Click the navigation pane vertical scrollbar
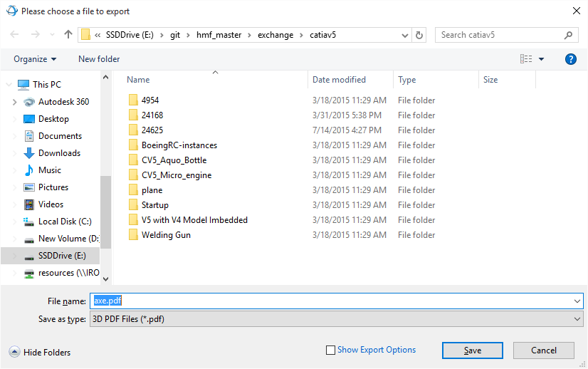Screen dimensions: 588x369 pyautogui.click(x=105, y=214)
